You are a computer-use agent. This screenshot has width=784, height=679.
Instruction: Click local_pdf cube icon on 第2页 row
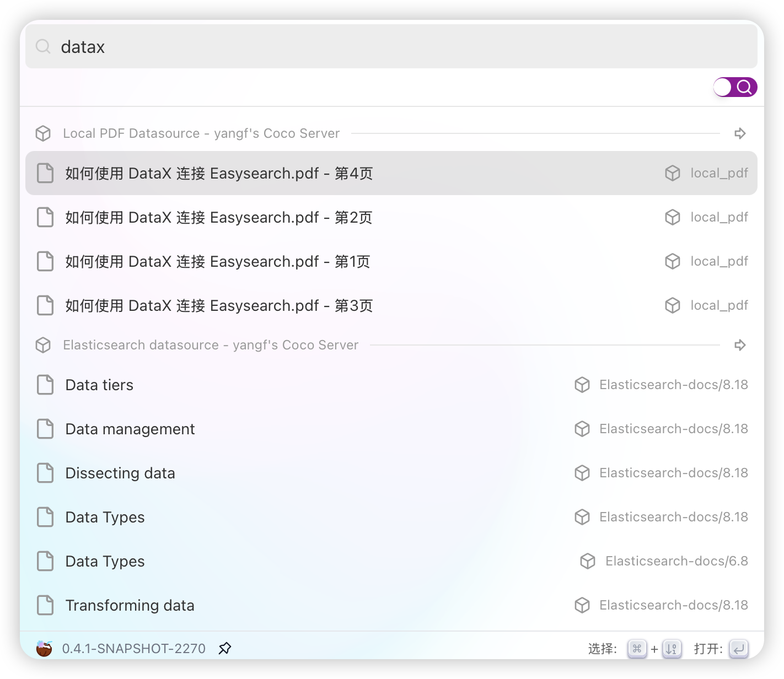(x=673, y=217)
